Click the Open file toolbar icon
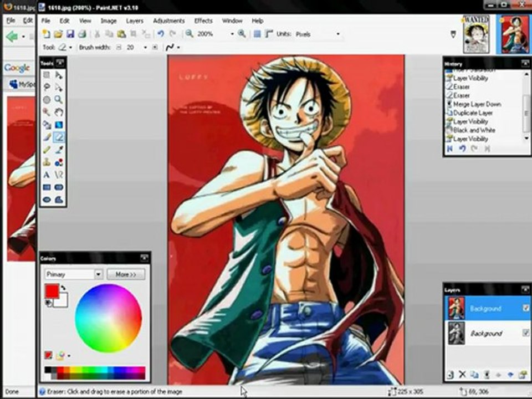 [x=58, y=34]
